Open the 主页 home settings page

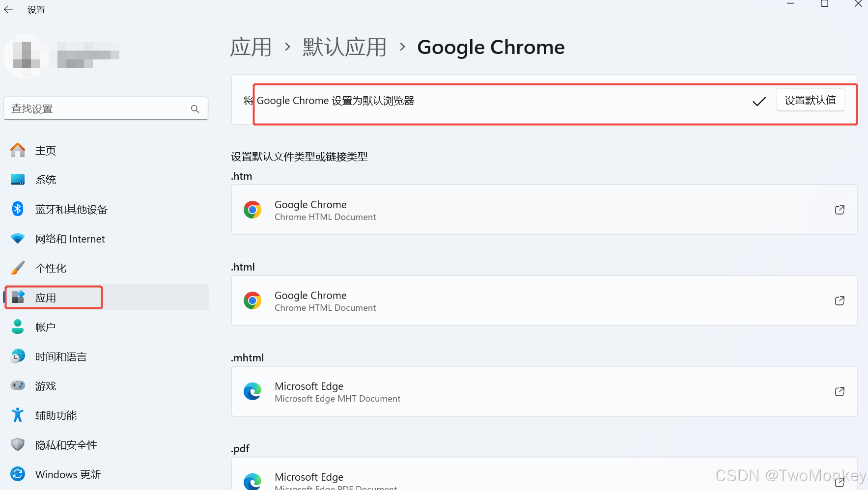106,150
